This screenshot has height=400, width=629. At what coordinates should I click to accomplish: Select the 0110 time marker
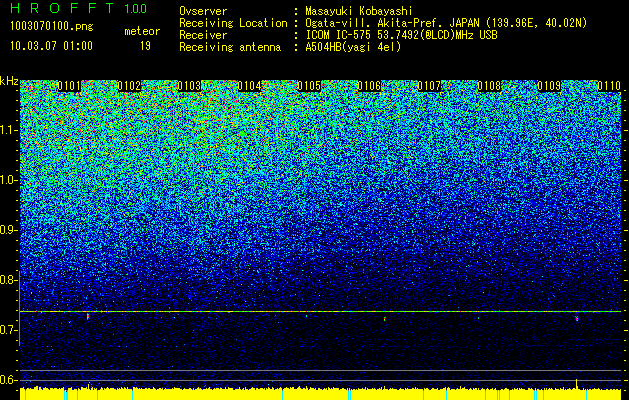tap(609, 86)
